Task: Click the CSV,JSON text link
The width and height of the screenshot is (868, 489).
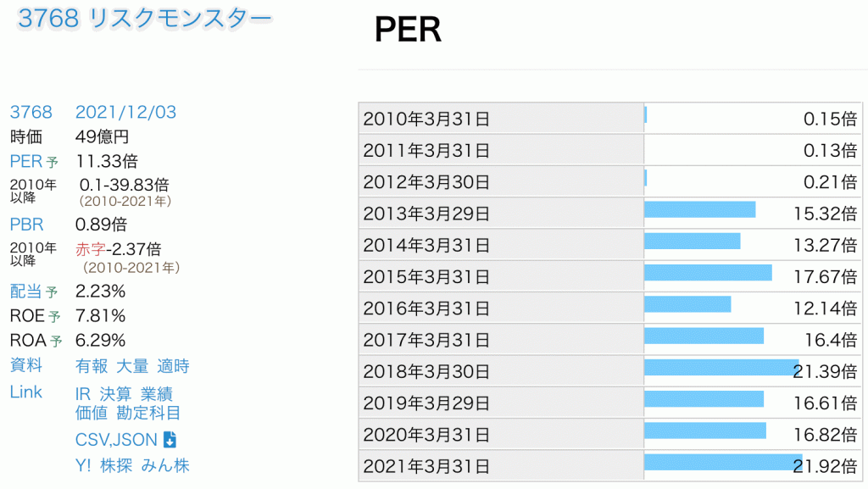Action: coord(116,439)
